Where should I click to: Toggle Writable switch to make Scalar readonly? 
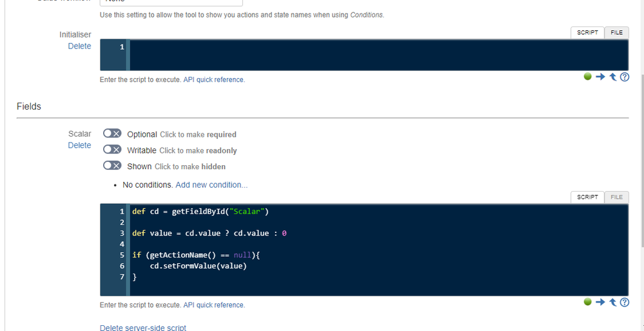point(112,150)
